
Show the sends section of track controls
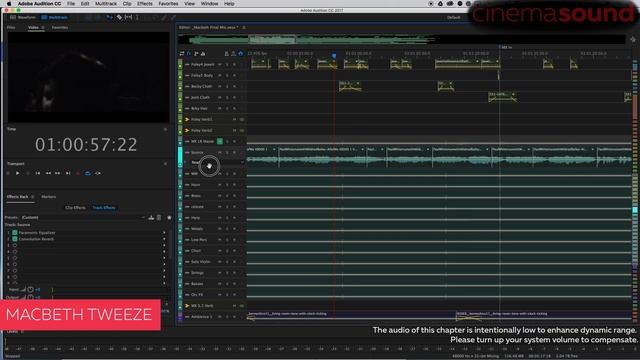click(196, 54)
